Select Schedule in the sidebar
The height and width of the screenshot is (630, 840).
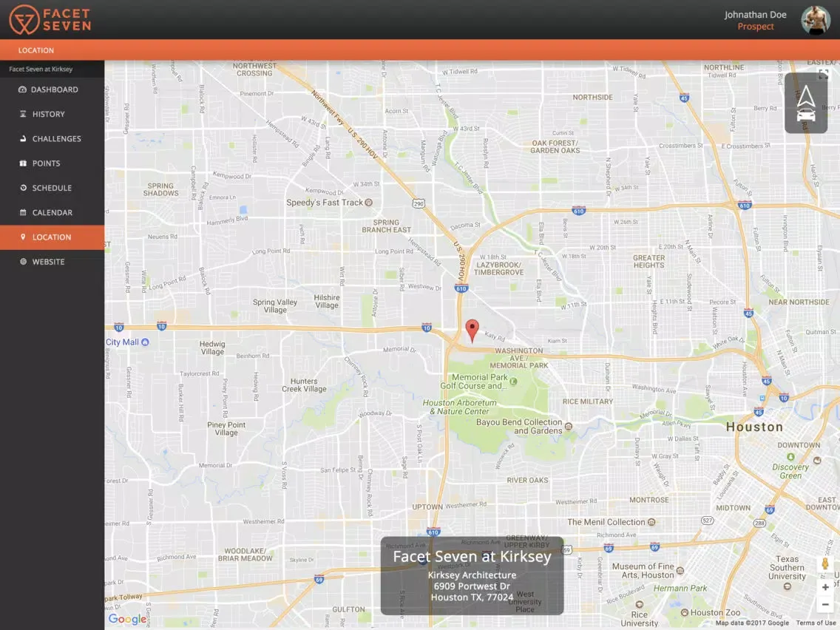pos(52,188)
